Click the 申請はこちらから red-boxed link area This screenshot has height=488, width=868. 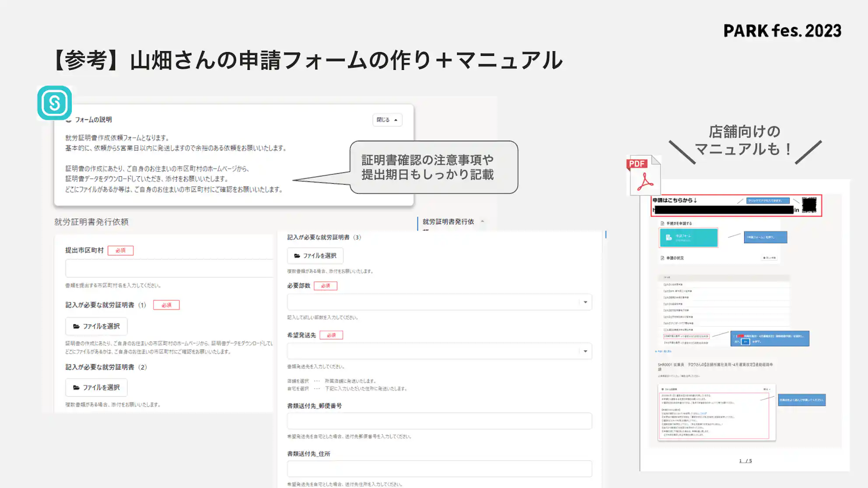click(736, 206)
